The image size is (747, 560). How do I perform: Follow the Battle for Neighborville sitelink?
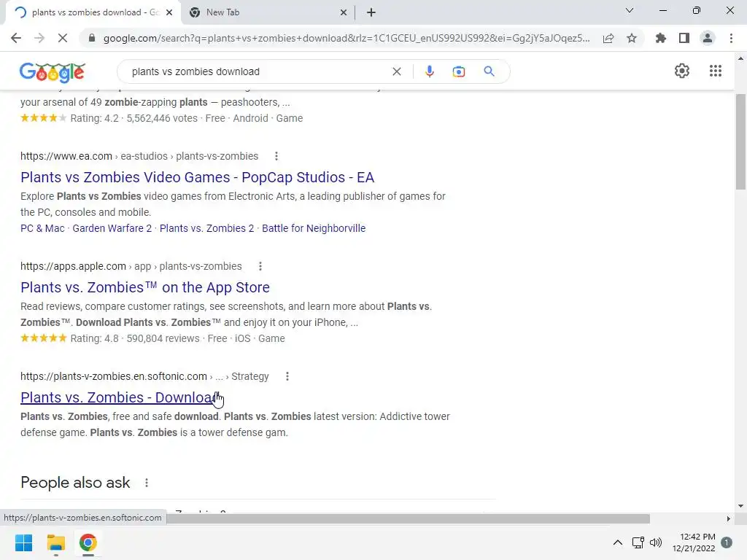pos(314,228)
